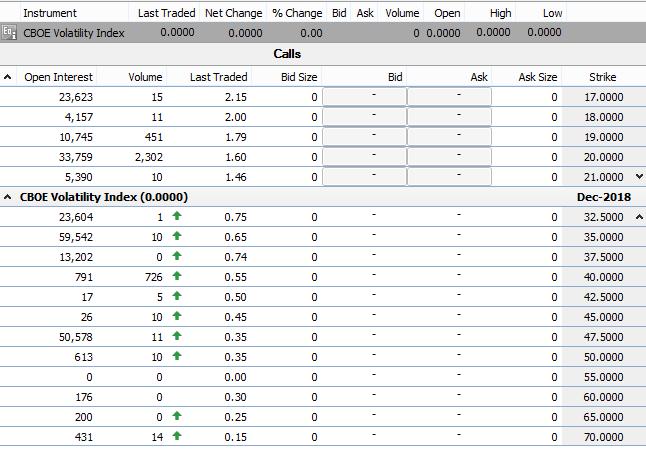
Task: Select open interest value 50,578
Action: [76, 337]
